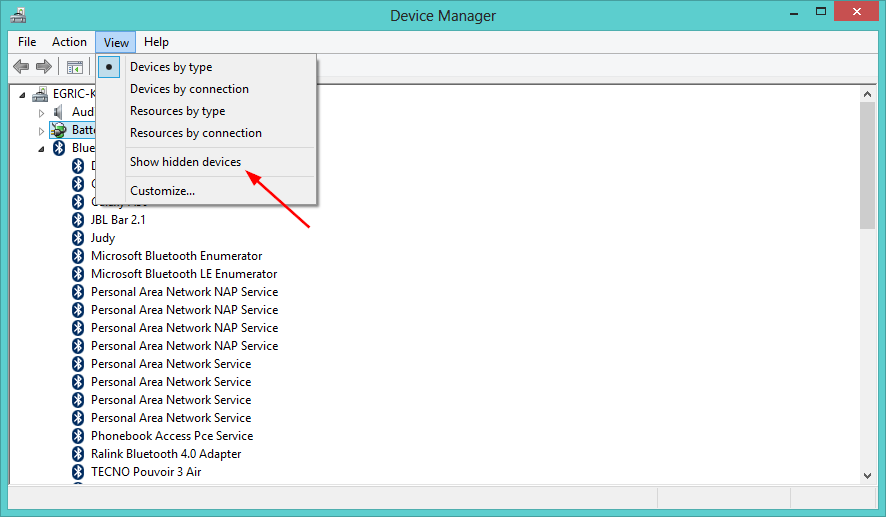Click Bluetooth icon beside Microsoft Bluetooth Enumerator

[78, 256]
